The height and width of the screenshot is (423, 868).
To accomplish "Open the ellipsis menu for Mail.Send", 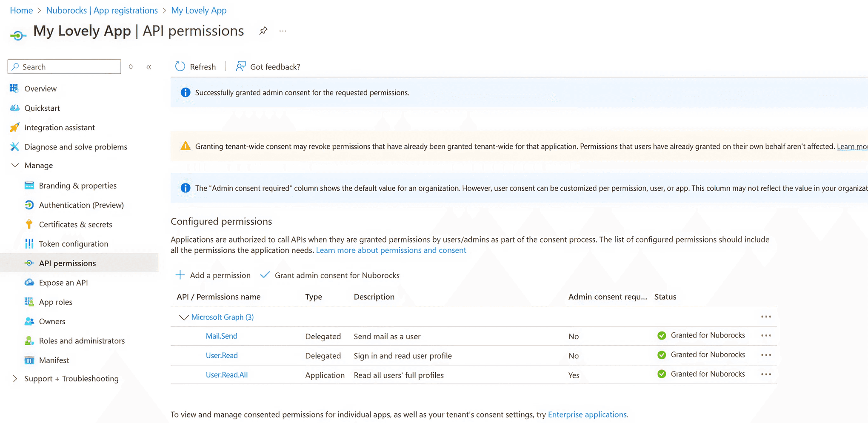I will pyautogui.click(x=765, y=336).
